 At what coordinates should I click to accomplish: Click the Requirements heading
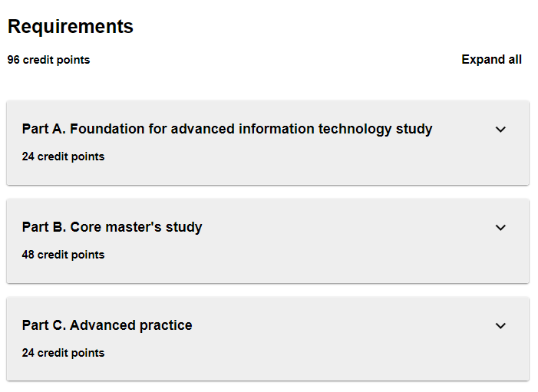[71, 26]
